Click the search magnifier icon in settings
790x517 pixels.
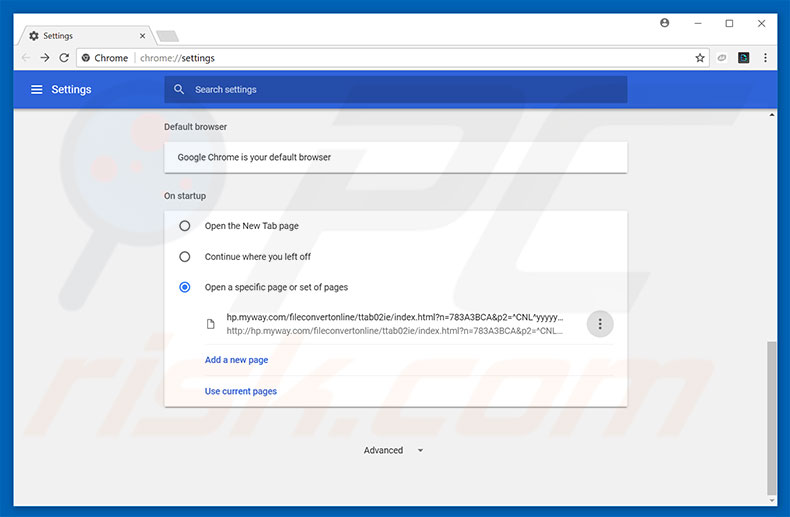tap(179, 89)
